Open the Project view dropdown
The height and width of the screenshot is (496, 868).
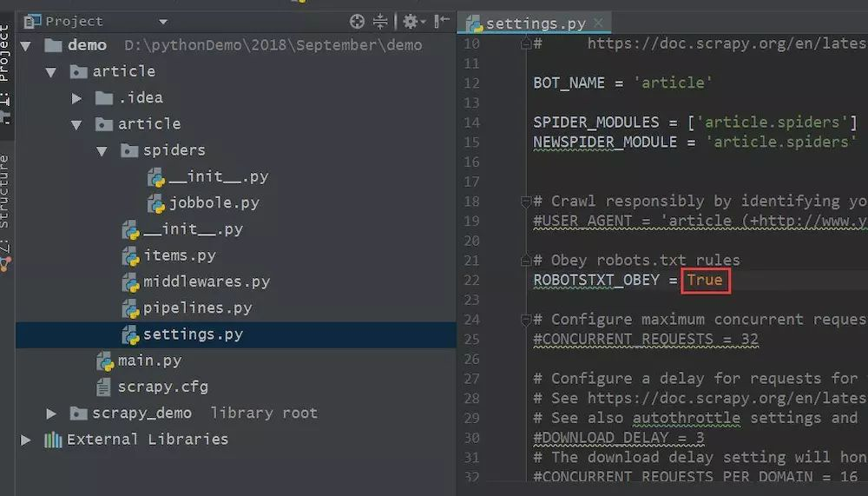coord(163,23)
